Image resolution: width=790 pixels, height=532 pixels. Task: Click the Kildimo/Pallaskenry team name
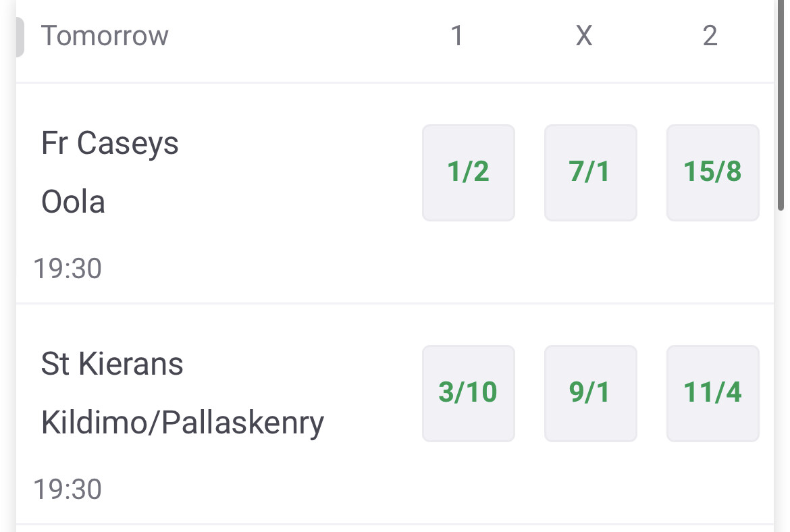coord(182,423)
